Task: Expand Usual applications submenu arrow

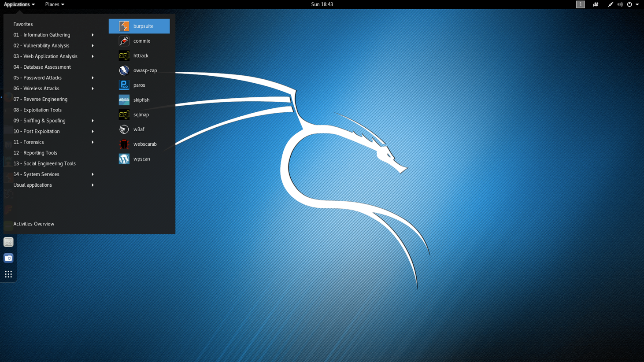Action: click(x=93, y=185)
